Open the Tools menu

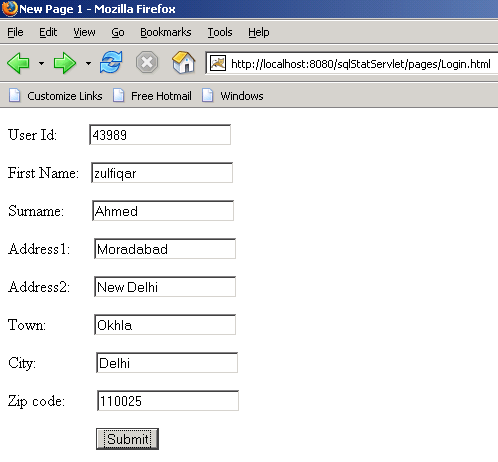coord(220,32)
